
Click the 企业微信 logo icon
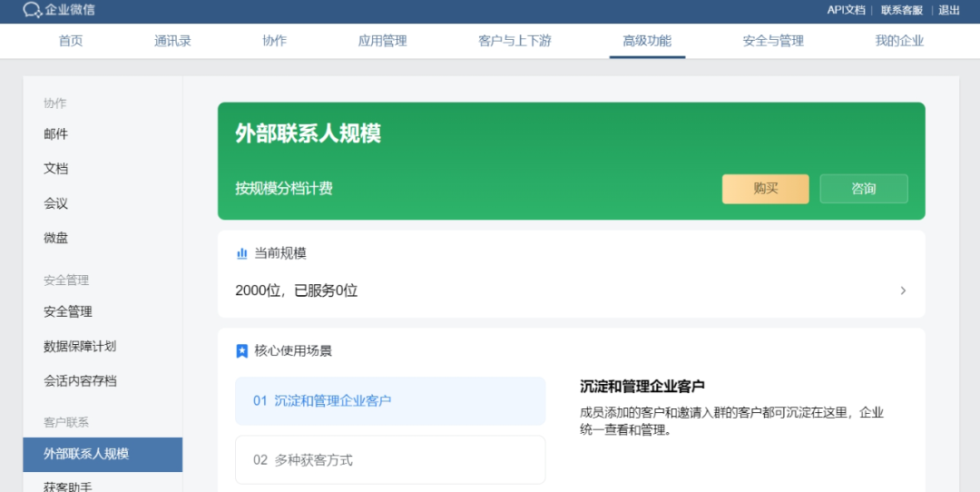pos(32,10)
